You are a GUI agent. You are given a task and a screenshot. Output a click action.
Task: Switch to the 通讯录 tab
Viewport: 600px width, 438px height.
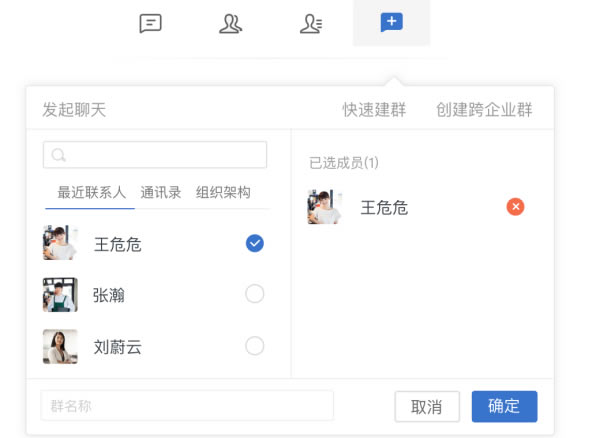161,192
